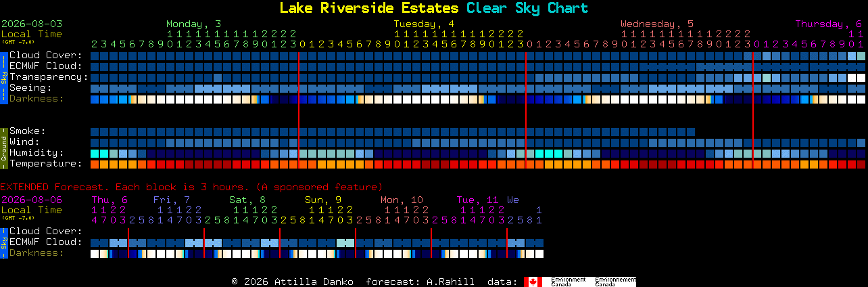Click the blue Sky bar in the extended forecast
Viewport: 868px width, 287px height.
click(3, 242)
